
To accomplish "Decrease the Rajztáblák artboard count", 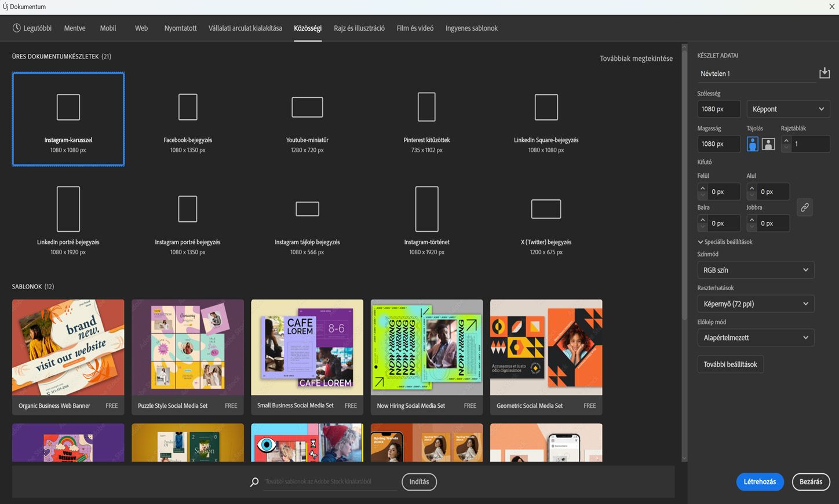I will point(786,148).
